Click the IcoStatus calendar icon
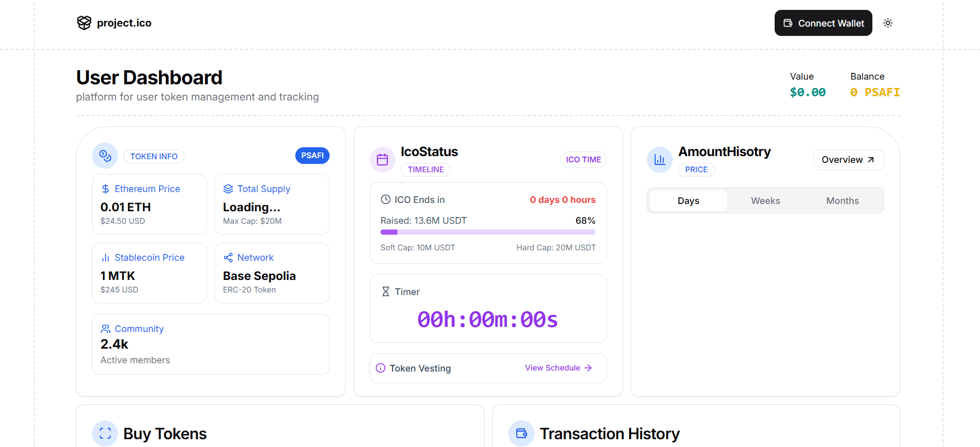The image size is (980, 447). [x=382, y=160]
